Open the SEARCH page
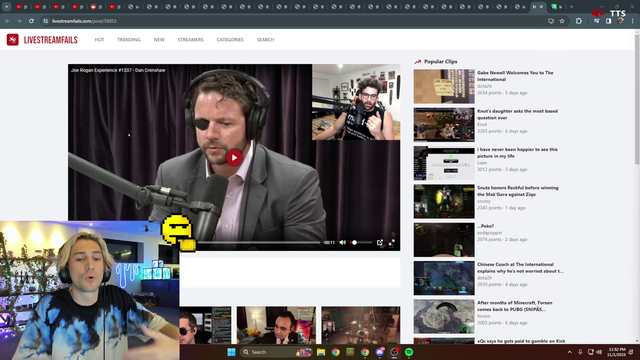The width and height of the screenshot is (640, 360). pos(265,40)
